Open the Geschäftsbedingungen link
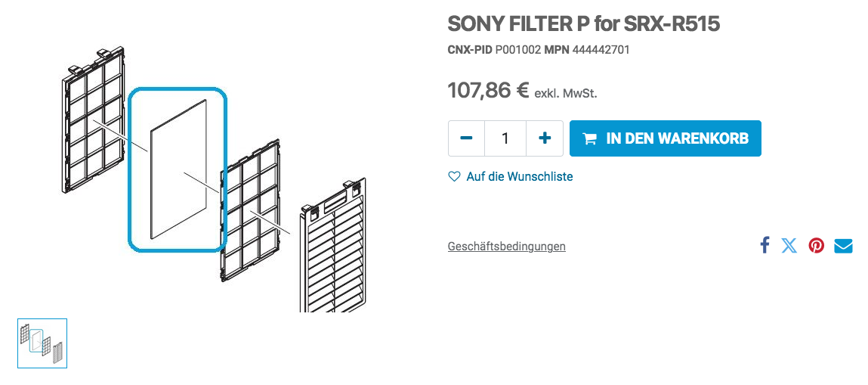 (x=506, y=246)
